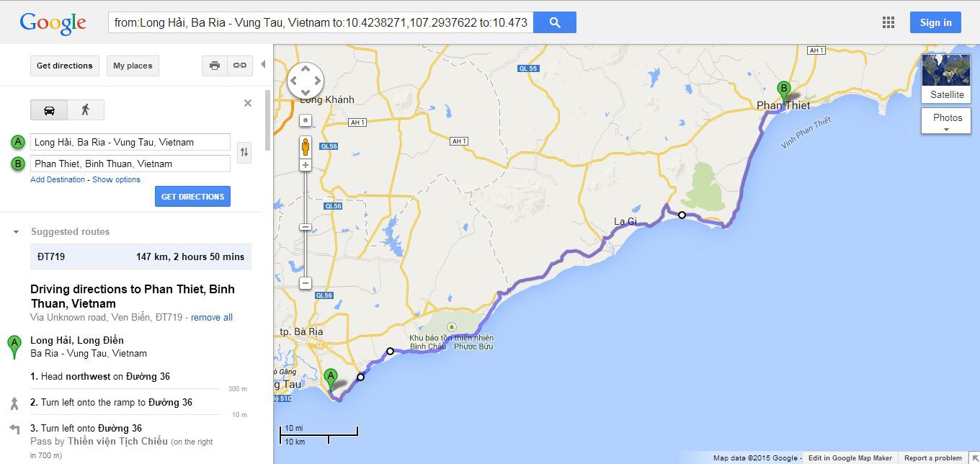Screen dimensions: 980x464
Task: Switch map to Satellite view
Action: tap(946, 79)
